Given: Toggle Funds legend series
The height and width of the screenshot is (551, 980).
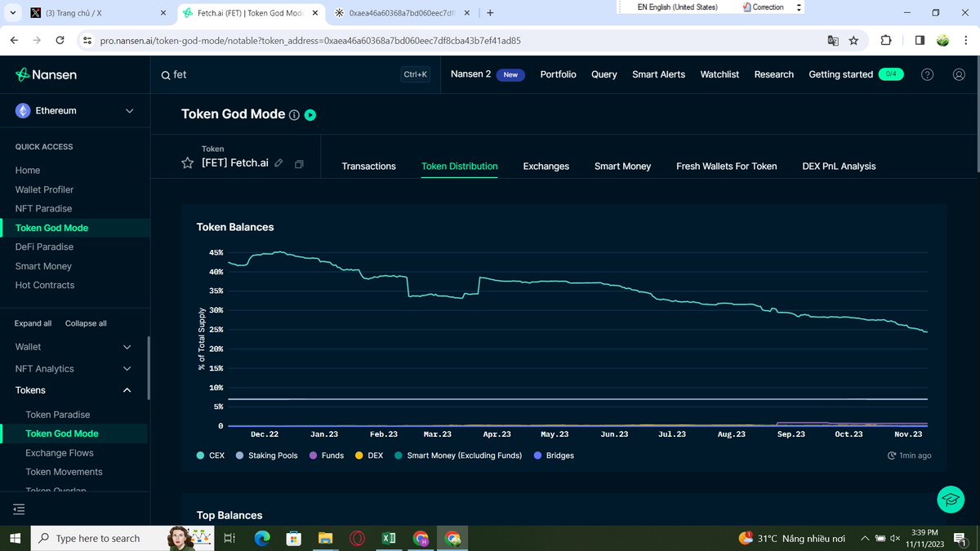Looking at the screenshot, I should (x=326, y=455).
